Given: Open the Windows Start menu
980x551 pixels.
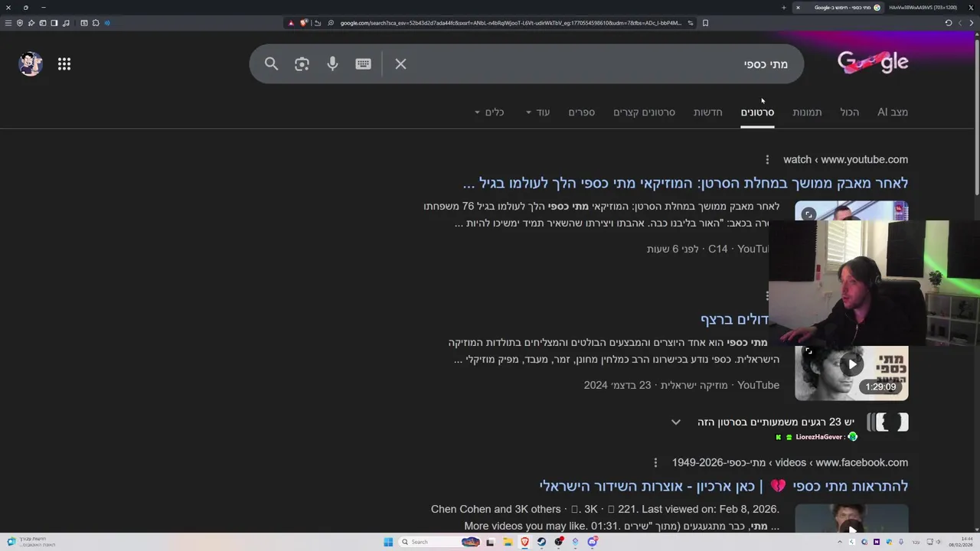Looking at the screenshot, I should pyautogui.click(x=388, y=542).
